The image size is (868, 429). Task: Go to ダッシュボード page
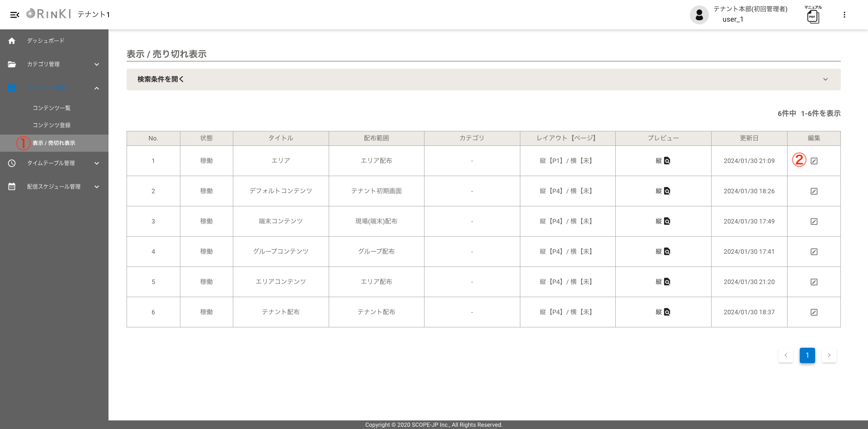point(45,41)
